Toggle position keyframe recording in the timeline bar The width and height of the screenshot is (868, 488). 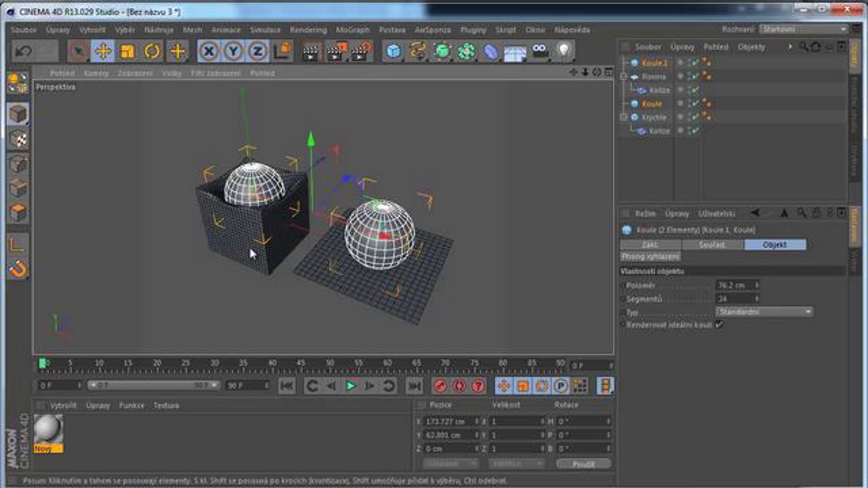503,386
